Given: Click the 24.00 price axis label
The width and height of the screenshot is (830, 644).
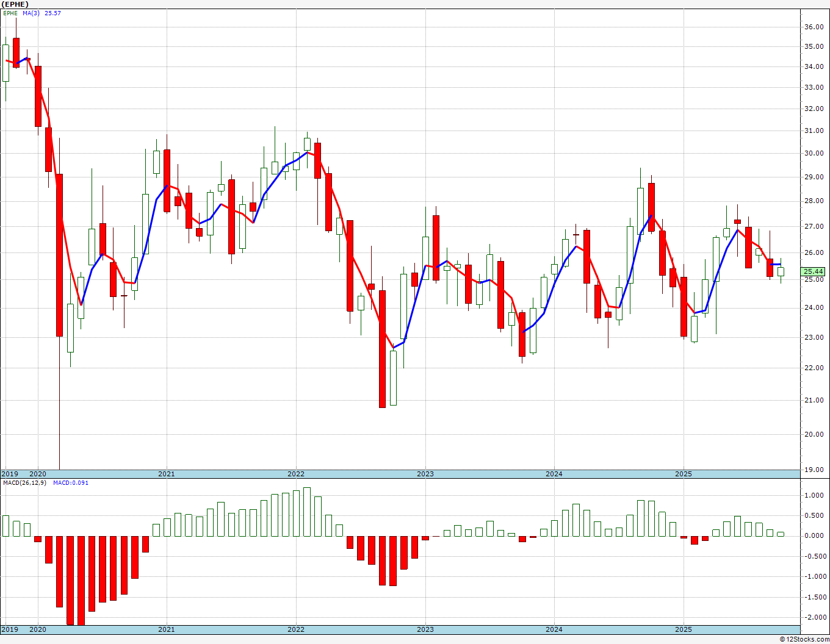Looking at the screenshot, I should [814, 307].
